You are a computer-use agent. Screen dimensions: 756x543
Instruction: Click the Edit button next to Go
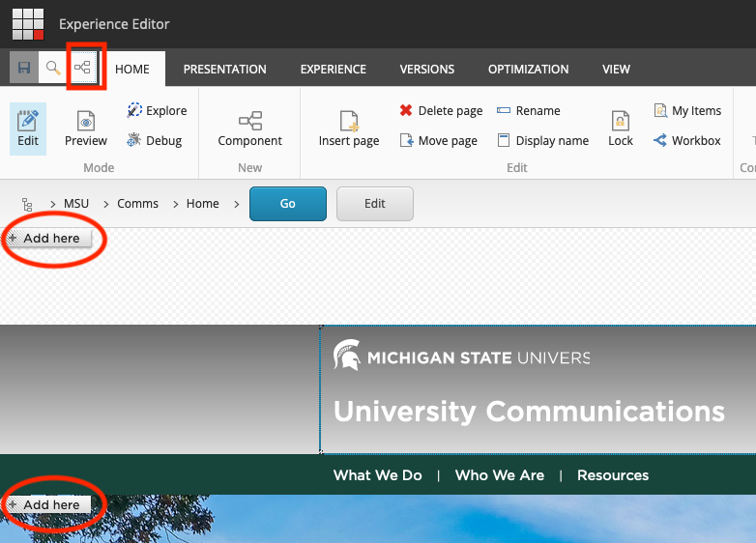coord(375,203)
